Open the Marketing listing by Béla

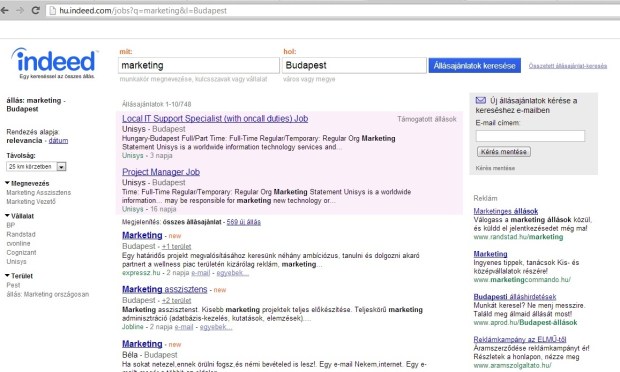[x=142, y=344]
